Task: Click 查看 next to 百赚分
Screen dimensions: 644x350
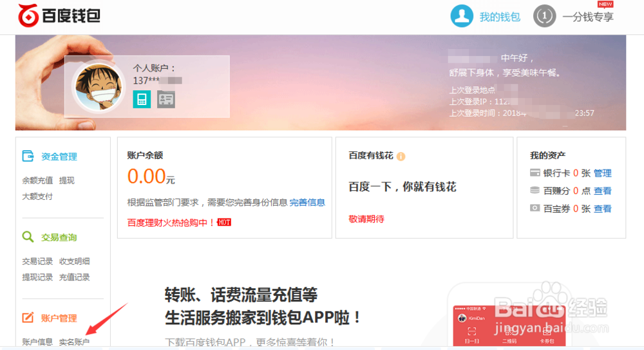Action: [603, 191]
